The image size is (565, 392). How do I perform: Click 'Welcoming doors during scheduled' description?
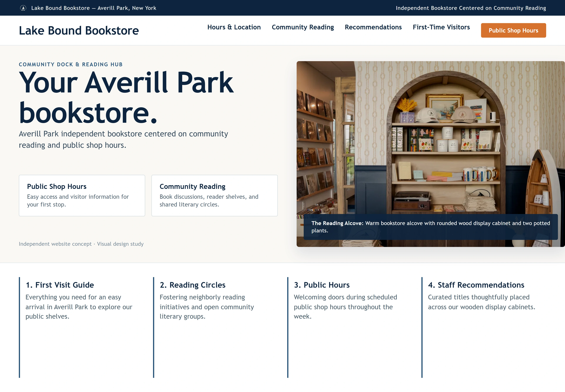[x=345, y=307]
